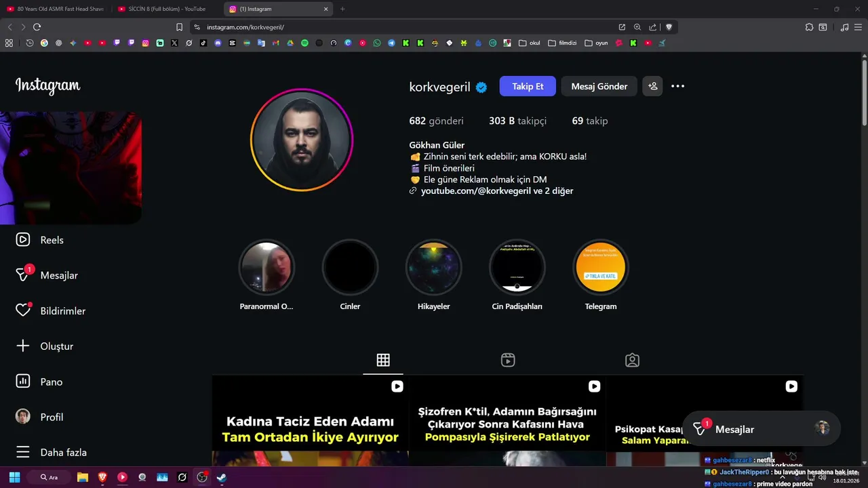The width and height of the screenshot is (868, 488).
Task: Click the blue verified badge
Action: coord(481,87)
